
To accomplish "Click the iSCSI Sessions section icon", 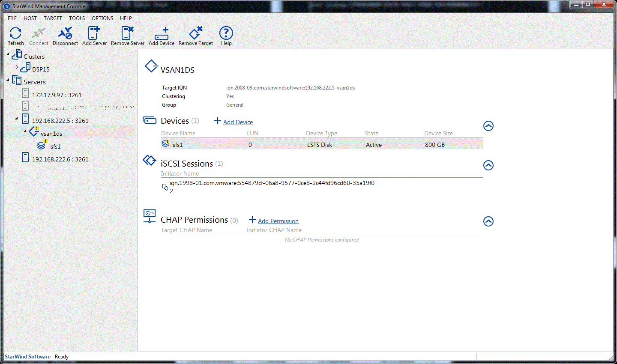I will [x=150, y=161].
